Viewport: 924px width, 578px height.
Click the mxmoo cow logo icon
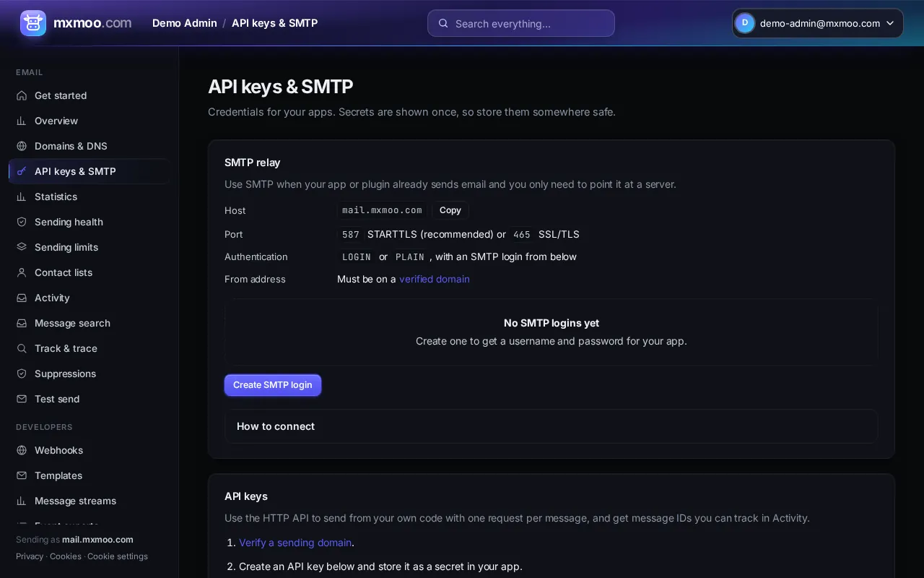[x=33, y=23]
